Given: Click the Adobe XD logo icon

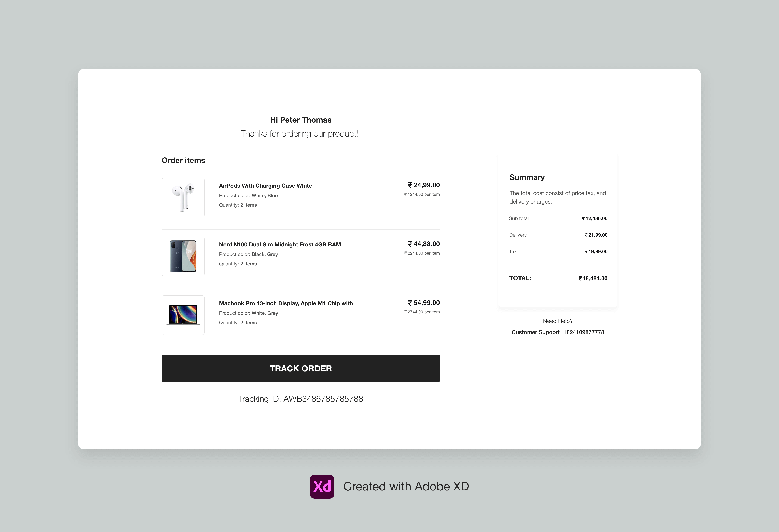Looking at the screenshot, I should pyautogui.click(x=322, y=486).
